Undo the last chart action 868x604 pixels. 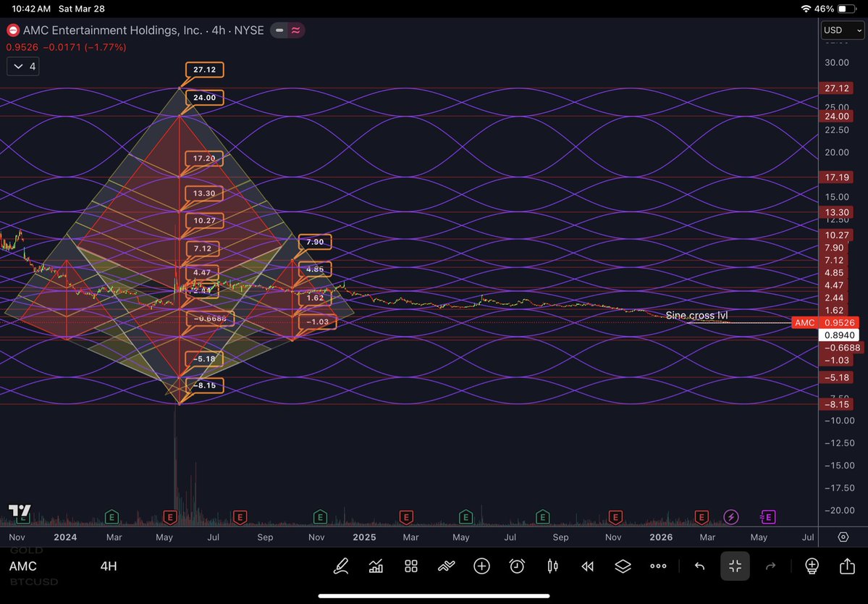click(699, 566)
